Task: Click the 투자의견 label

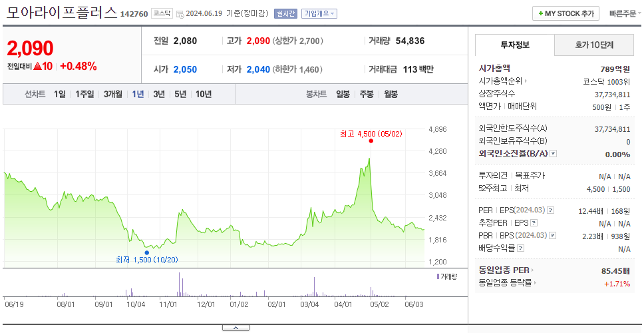Action: click(x=493, y=176)
